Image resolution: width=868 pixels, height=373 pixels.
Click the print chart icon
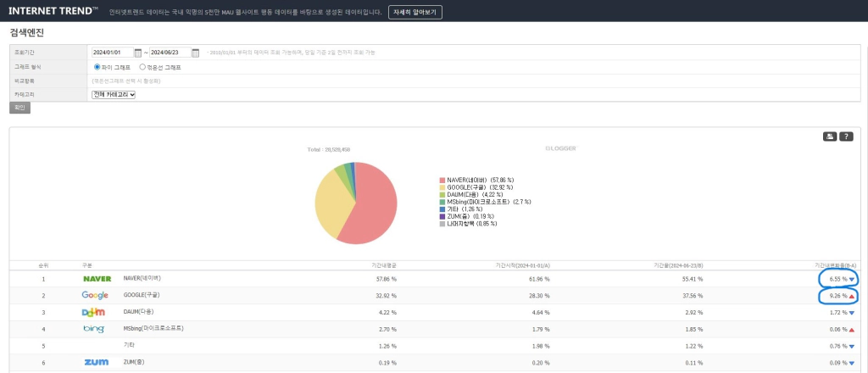click(x=829, y=136)
